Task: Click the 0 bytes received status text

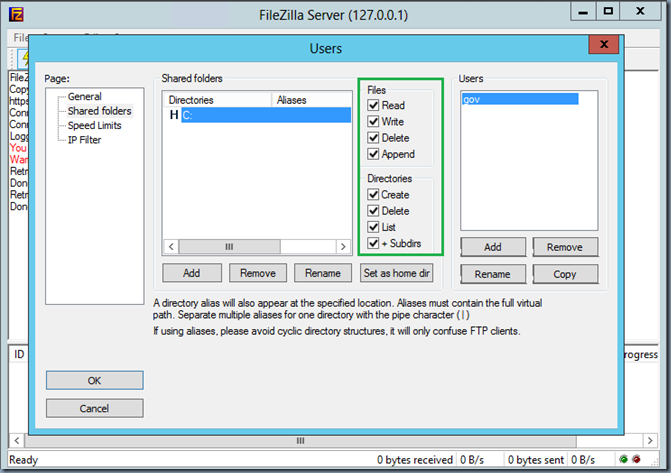Action: 415,460
